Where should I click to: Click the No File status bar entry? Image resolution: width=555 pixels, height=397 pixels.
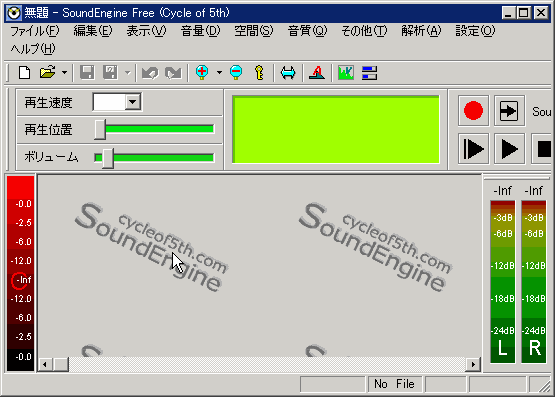[x=394, y=384]
